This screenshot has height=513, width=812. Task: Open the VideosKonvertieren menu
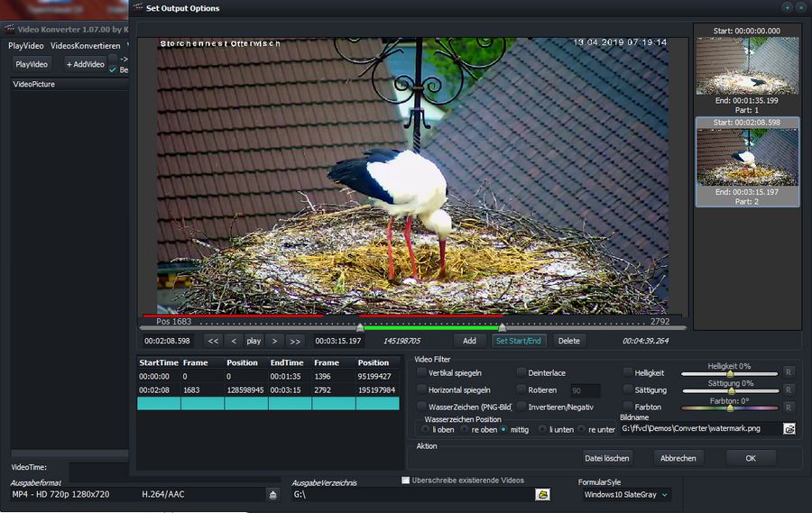click(x=85, y=45)
